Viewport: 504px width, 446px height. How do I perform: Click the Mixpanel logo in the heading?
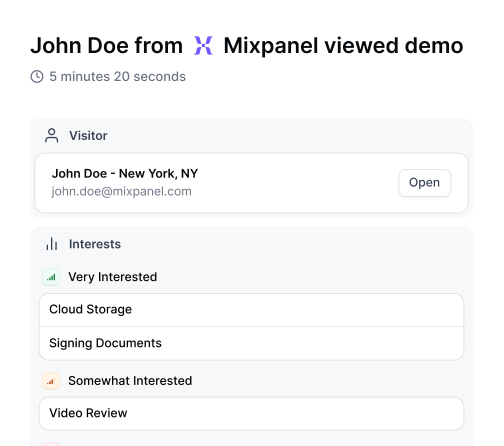pos(203,45)
